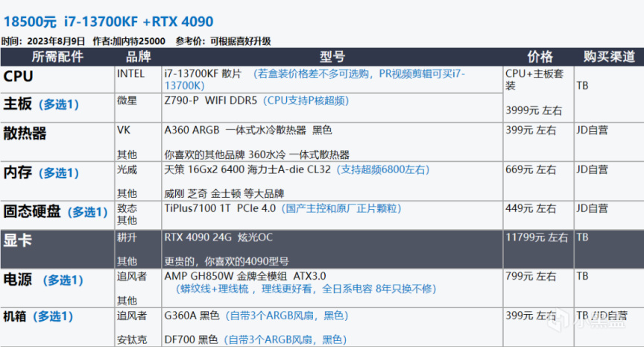Viewport: 644px width, 347px height.
Task: Click the '参考价: 可根据喜好升级' text
Action: [x=223, y=41]
